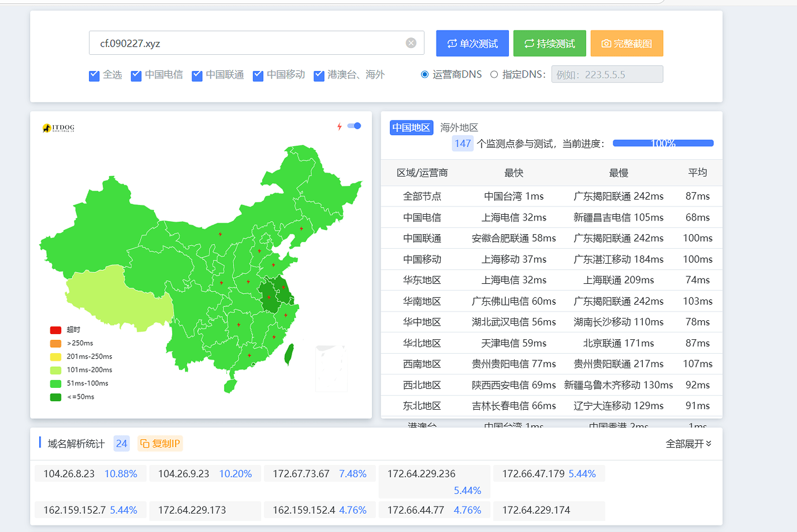The image size is (797, 532).
Task: Click the red 超时 legend swatch
Action: click(55, 330)
